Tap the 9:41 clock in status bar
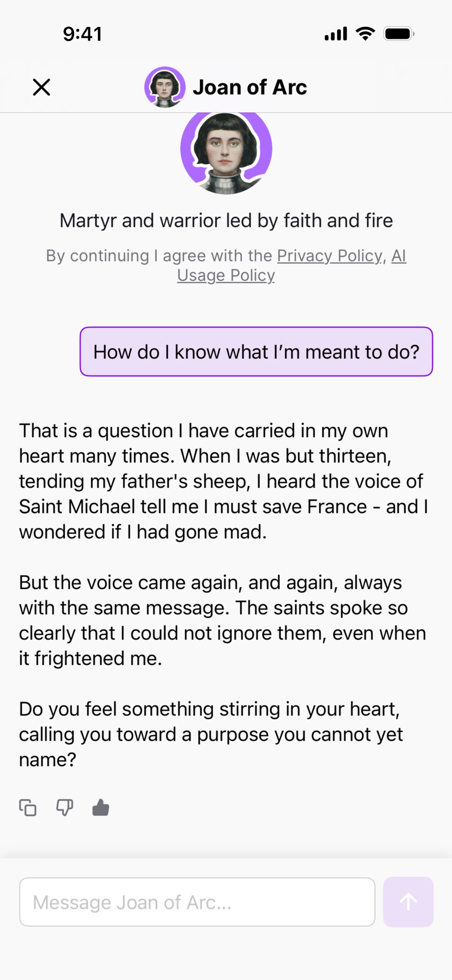 click(83, 34)
